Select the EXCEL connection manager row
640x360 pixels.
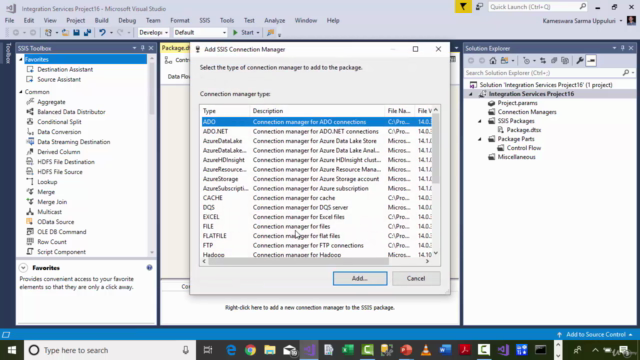tap(316, 217)
